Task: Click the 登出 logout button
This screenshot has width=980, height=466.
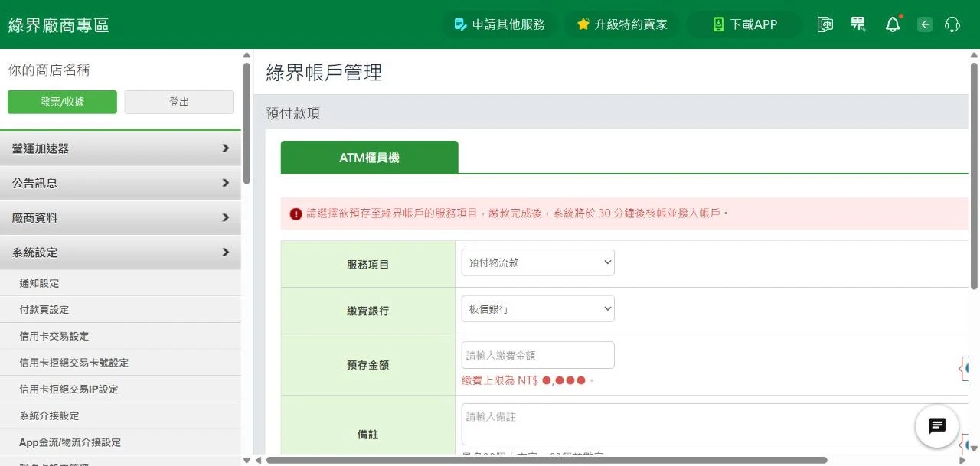Action: (x=179, y=102)
